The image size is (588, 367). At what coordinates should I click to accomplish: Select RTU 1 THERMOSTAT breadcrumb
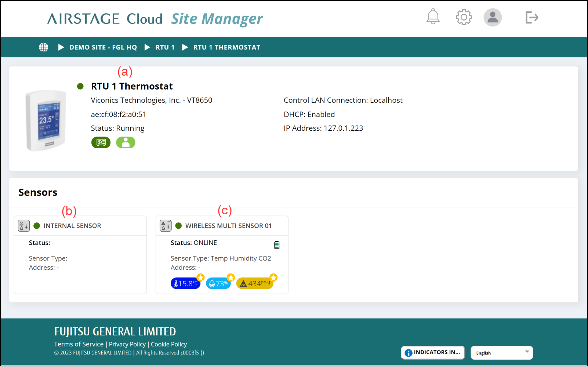tap(226, 47)
